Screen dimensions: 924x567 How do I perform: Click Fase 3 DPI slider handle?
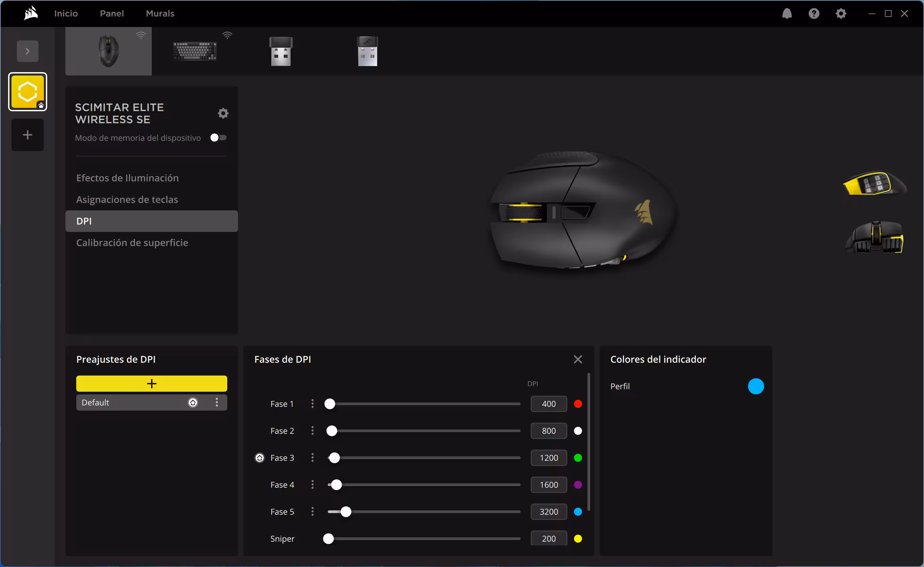334,458
